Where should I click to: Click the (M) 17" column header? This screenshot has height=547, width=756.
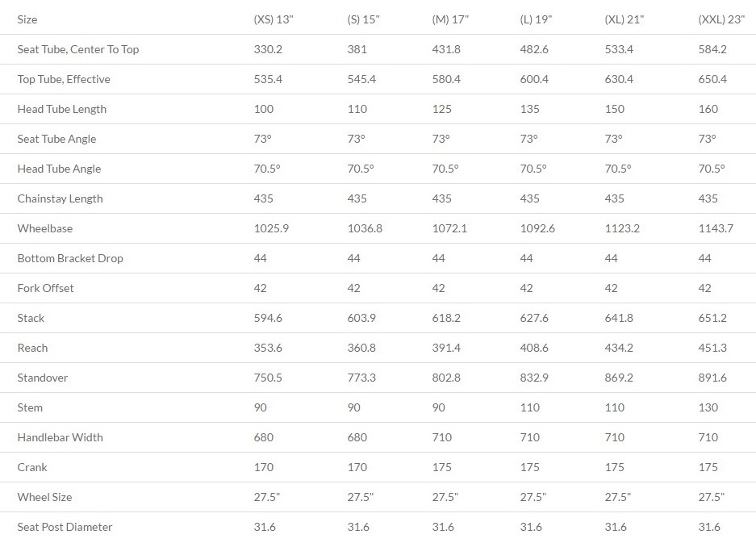pyautogui.click(x=450, y=19)
